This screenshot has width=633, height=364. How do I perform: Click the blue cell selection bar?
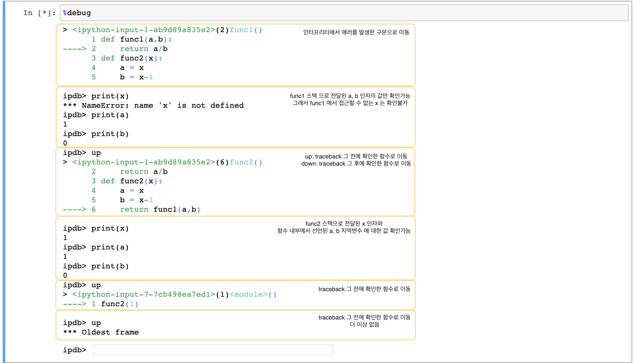[4, 182]
